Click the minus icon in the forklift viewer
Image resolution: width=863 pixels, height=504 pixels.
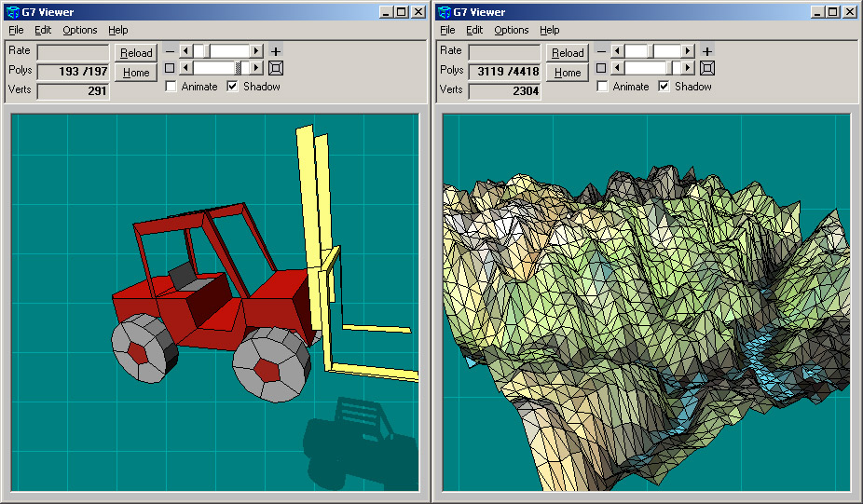(169, 51)
